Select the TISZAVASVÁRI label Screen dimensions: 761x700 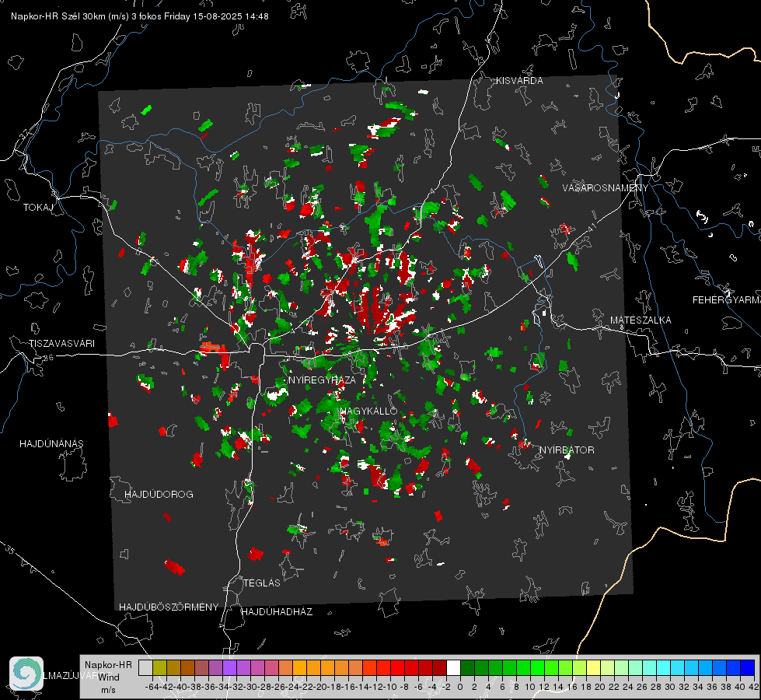coord(61,344)
